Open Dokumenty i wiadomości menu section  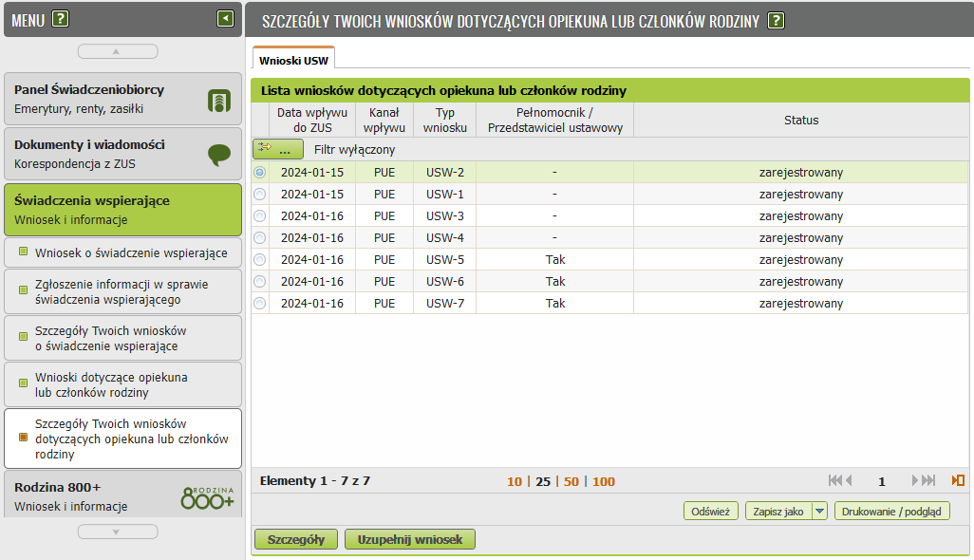[123, 154]
